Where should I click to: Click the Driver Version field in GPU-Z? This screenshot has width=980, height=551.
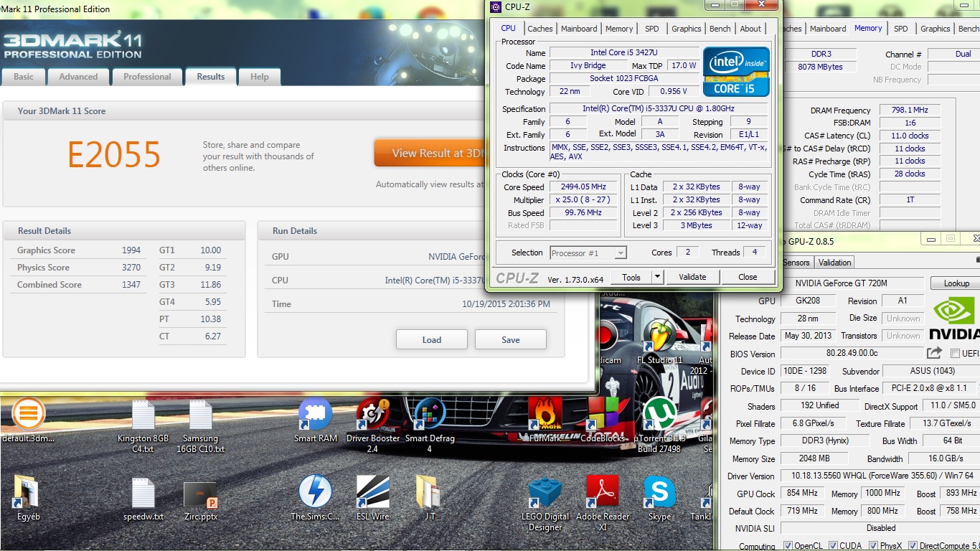coord(880,476)
